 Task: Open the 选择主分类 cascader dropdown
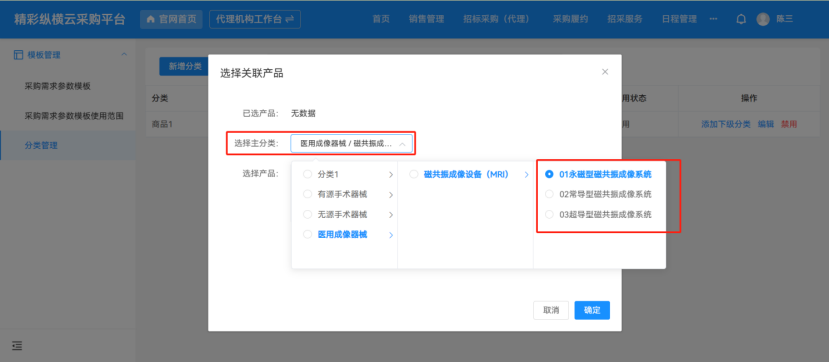point(351,144)
